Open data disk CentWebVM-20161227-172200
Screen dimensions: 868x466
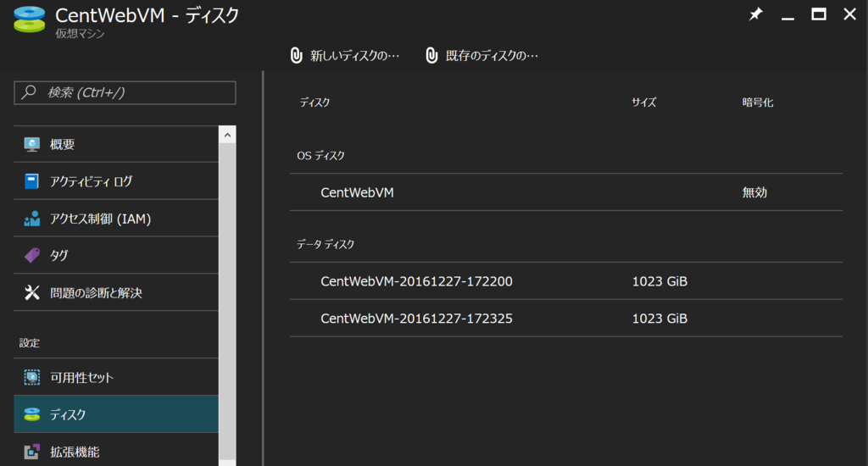pos(565,281)
